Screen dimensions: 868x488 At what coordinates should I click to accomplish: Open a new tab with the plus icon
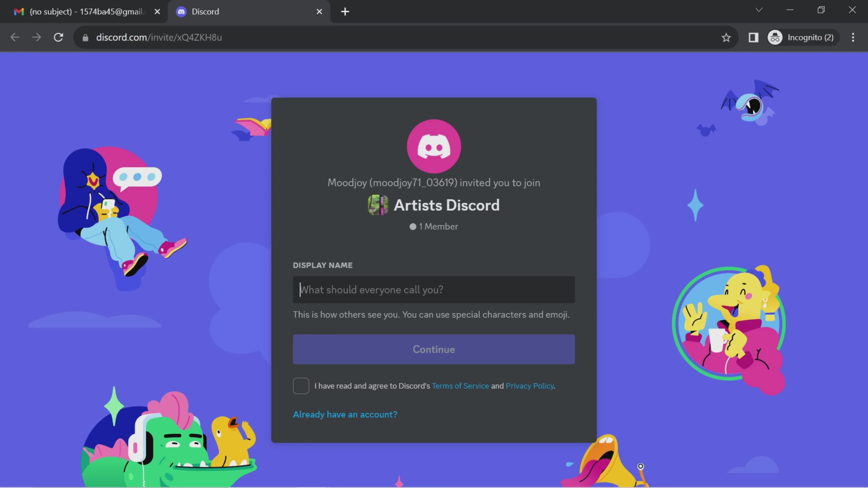345,12
